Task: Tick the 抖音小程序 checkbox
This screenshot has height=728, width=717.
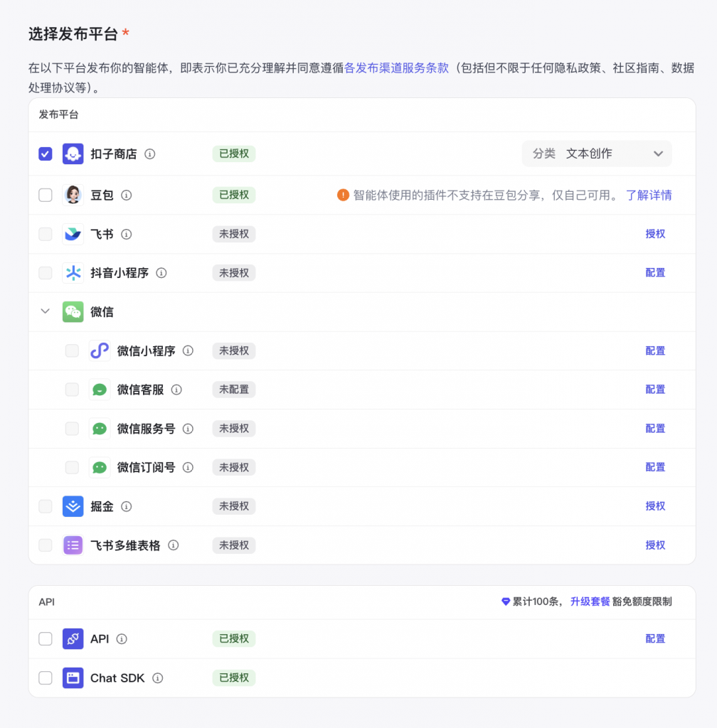Action: click(46, 273)
